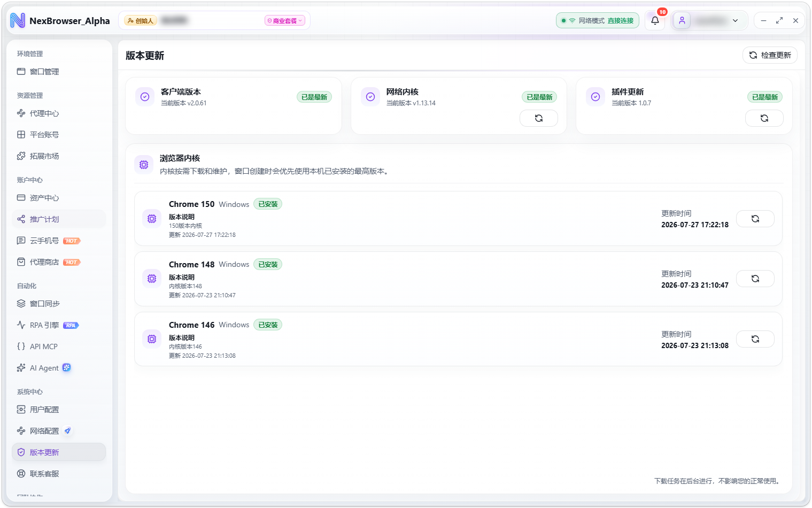
Task: Open the 商业套餐 plan dropdown
Action: pyautogui.click(x=285, y=21)
